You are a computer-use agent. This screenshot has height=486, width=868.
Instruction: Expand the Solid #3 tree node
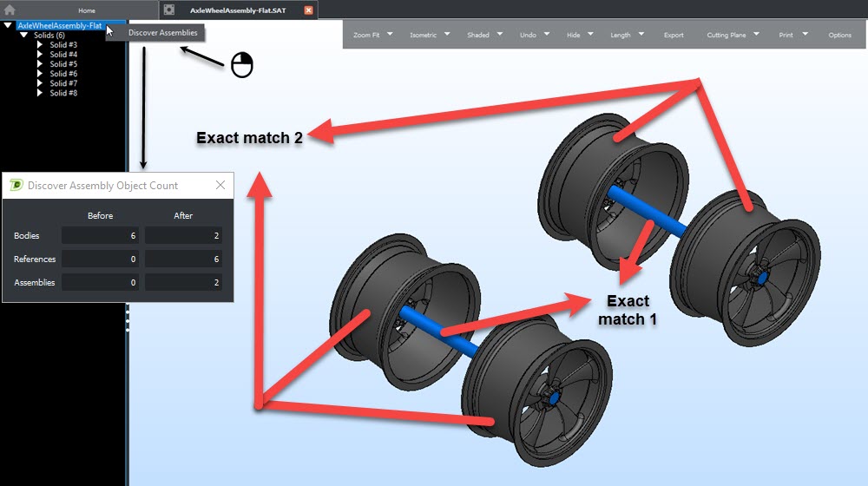click(x=39, y=45)
